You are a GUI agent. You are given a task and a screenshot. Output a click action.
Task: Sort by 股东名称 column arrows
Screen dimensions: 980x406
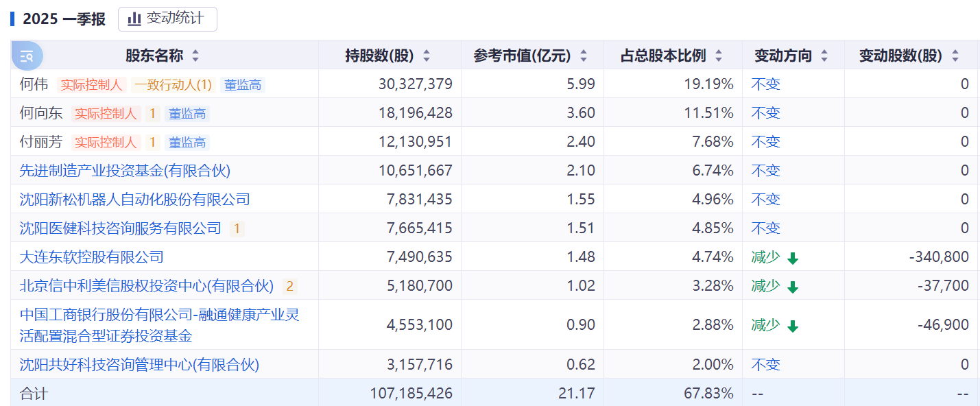[195, 56]
